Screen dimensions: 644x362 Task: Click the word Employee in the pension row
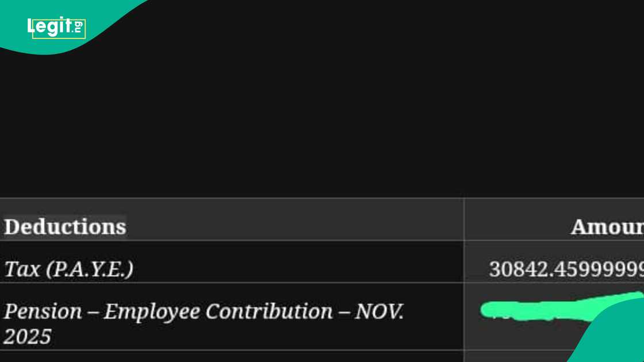[152, 311]
